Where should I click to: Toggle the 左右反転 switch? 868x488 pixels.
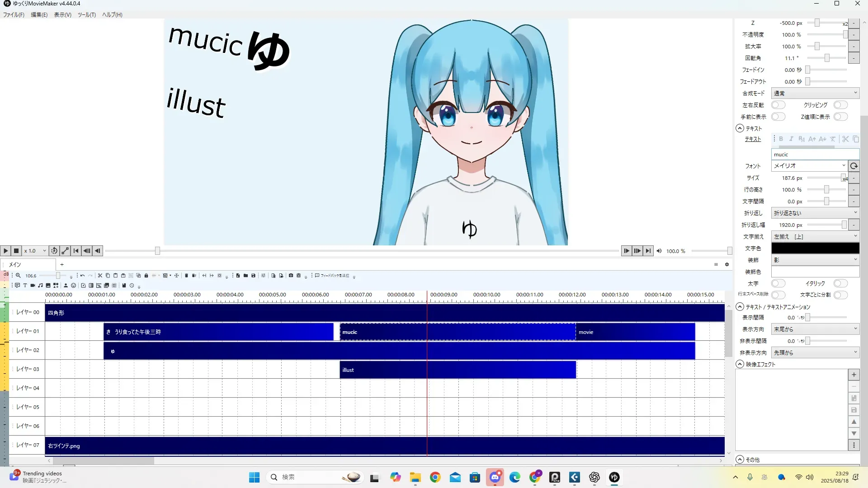pyautogui.click(x=778, y=105)
